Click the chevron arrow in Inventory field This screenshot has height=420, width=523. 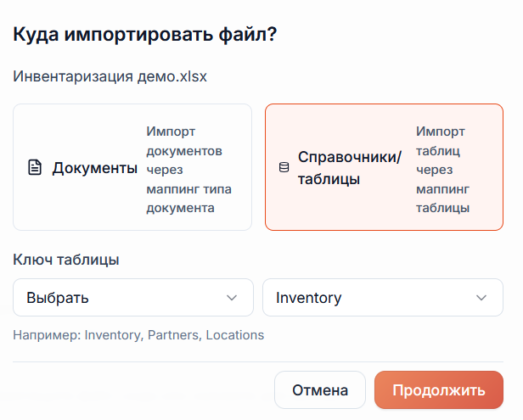tap(481, 298)
